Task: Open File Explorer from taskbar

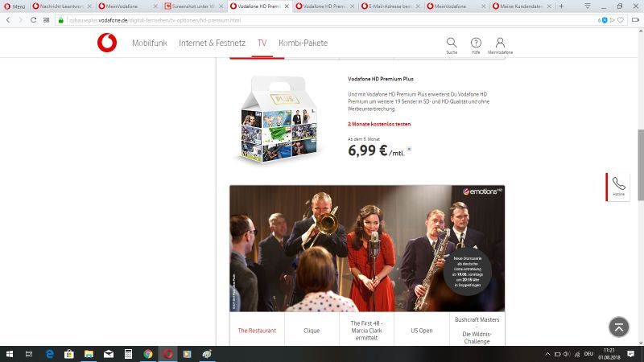Action: point(89,354)
